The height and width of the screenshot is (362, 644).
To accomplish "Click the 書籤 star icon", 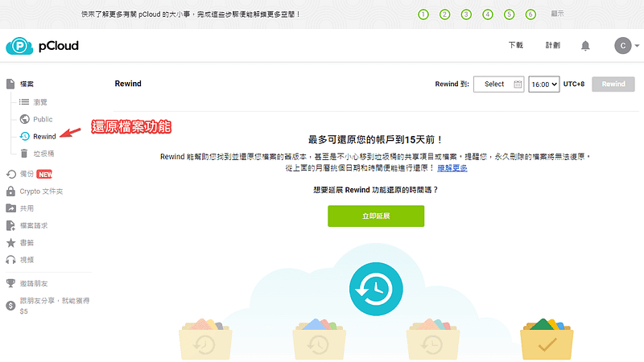I will click(11, 243).
